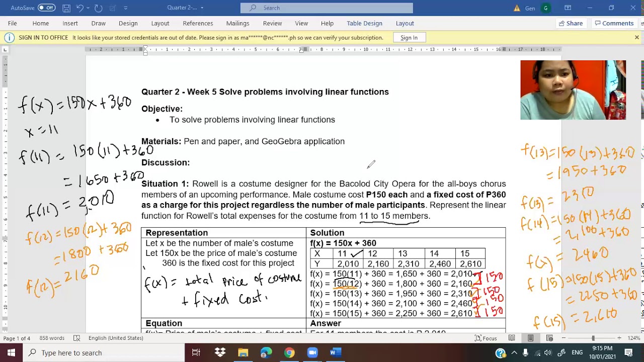Open the Task View taskbar icon
Image resolution: width=644 pixels, height=362 pixels.
pos(196,353)
